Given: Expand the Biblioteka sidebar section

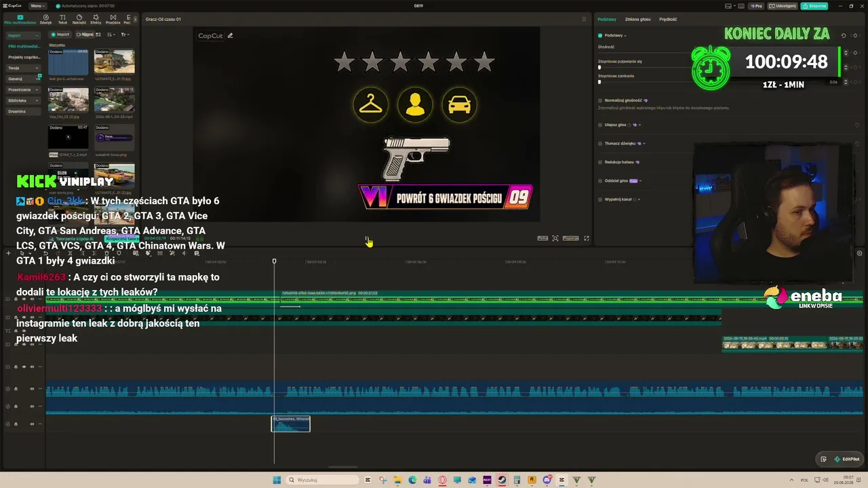Looking at the screenshot, I should click(x=22, y=100).
